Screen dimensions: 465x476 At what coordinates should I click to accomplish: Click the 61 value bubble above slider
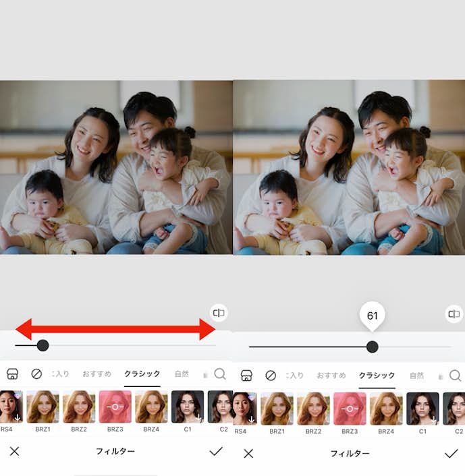pyautogui.click(x=373, y=316)
